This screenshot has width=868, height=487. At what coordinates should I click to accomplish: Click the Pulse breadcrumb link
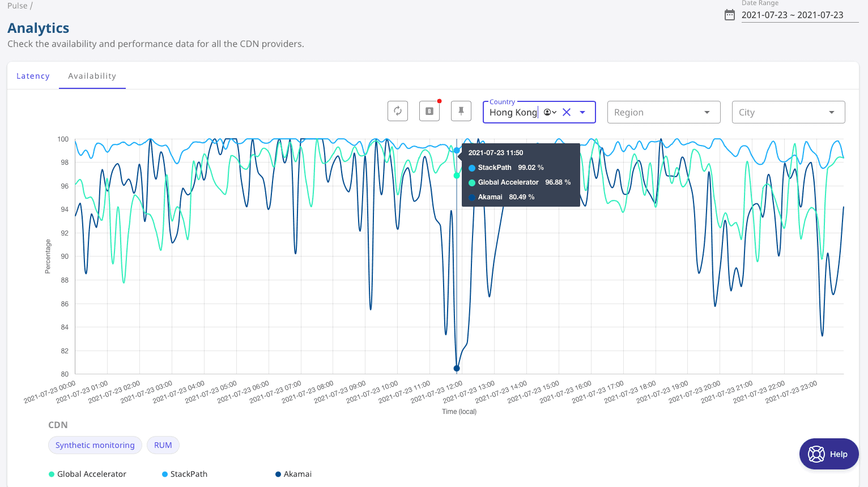[17, 6]
